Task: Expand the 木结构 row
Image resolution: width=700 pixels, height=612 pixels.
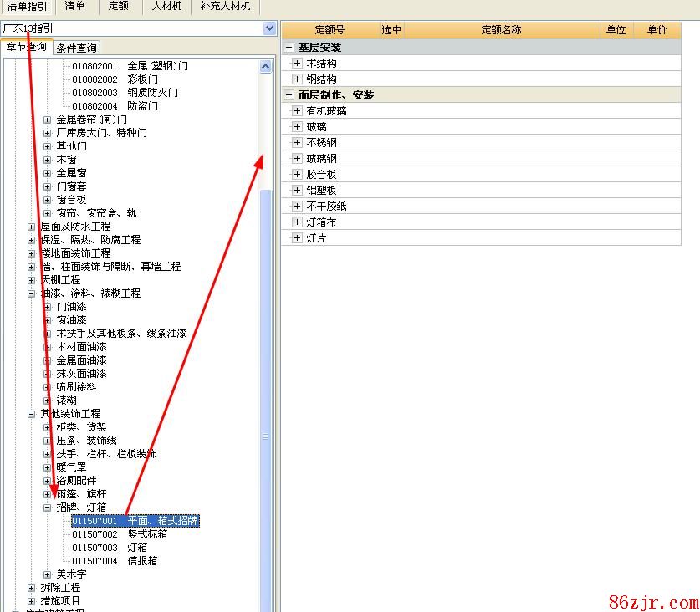Action: click(x=297, y=64)
